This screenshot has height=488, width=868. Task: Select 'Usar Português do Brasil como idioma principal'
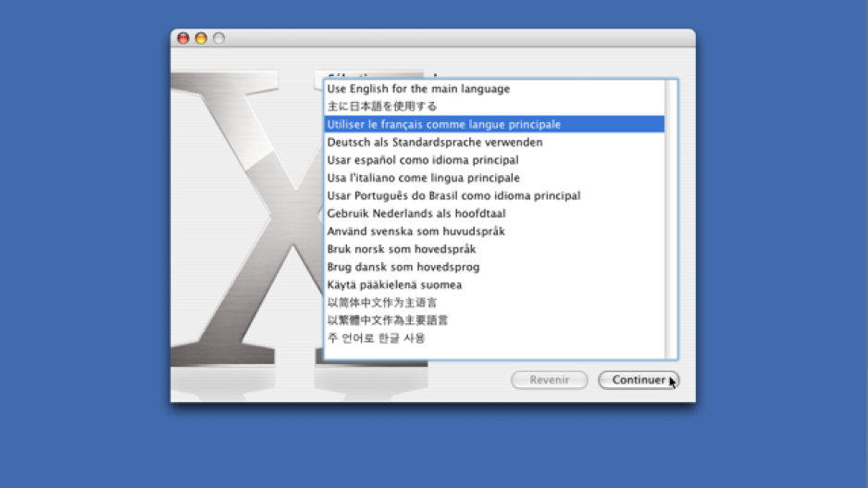[494, 195]
